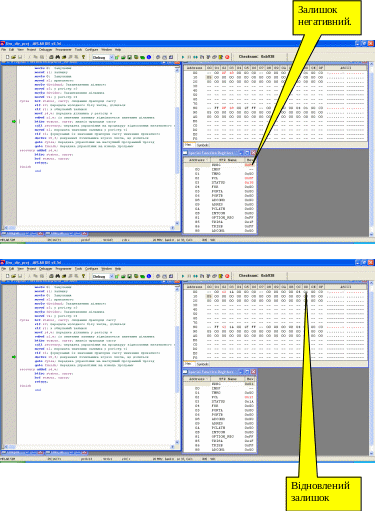The image size is (375, 511).
Task: Select STATUS register row in top SFR window
Action: pos(220,183)
